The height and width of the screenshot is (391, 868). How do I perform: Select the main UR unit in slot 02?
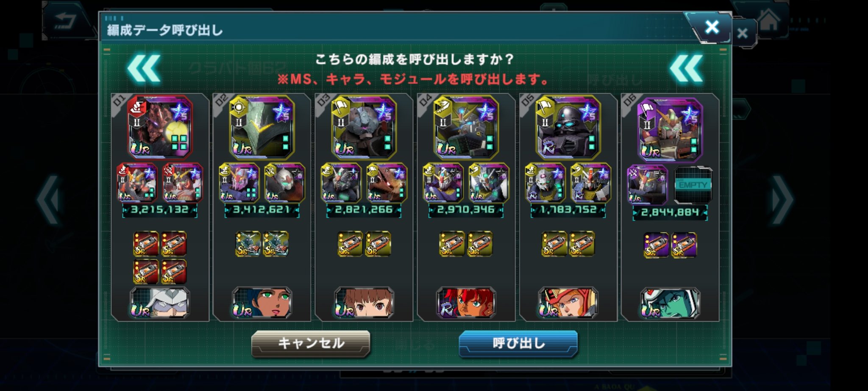coord(262,127)
